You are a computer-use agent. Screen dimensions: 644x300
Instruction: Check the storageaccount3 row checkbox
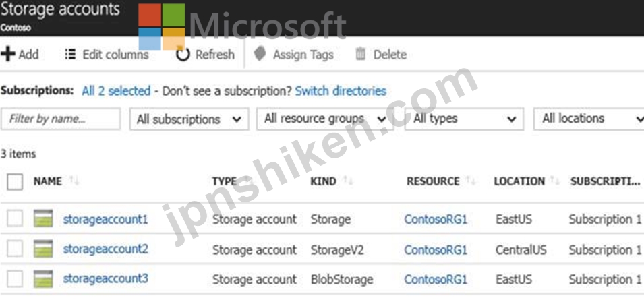click(15, 279)
